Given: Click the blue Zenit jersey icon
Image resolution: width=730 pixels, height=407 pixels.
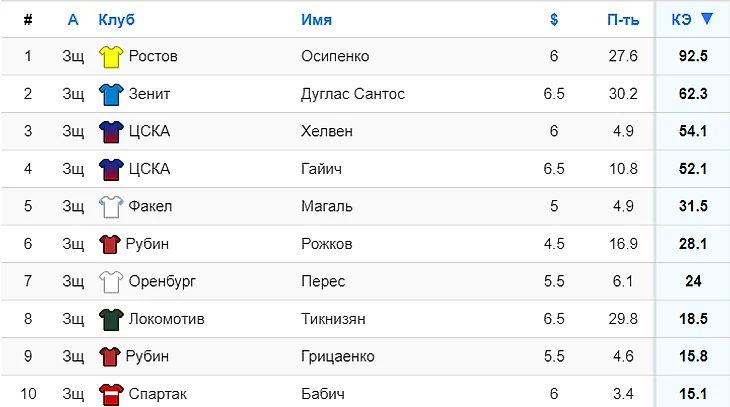Looking at the screenshot, I should pyautogui.click(x=110, y=94).
